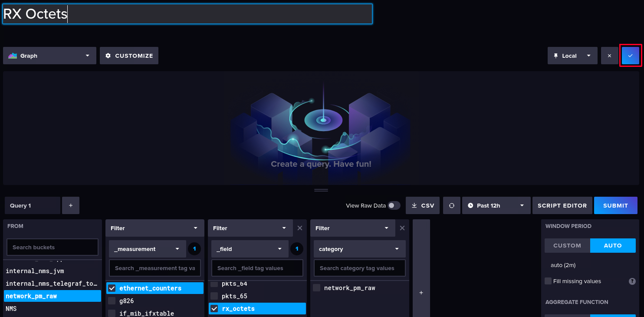Select the Query 1 tab
Viewport: 644px width, 317px height.
(x=33, y=205)
